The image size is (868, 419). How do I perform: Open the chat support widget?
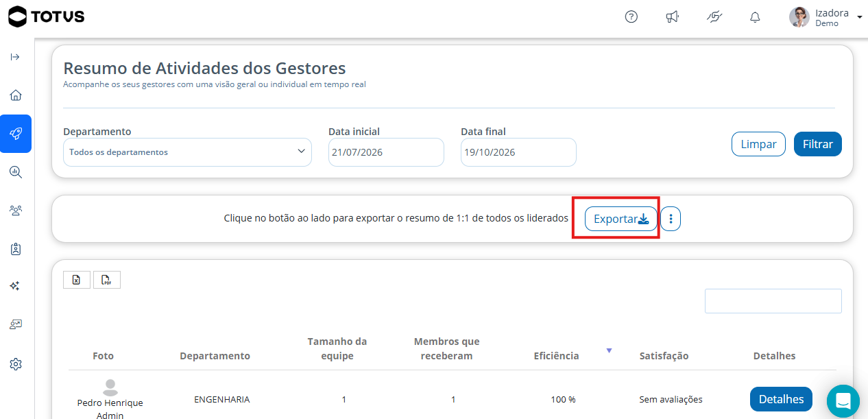(843, 401)
